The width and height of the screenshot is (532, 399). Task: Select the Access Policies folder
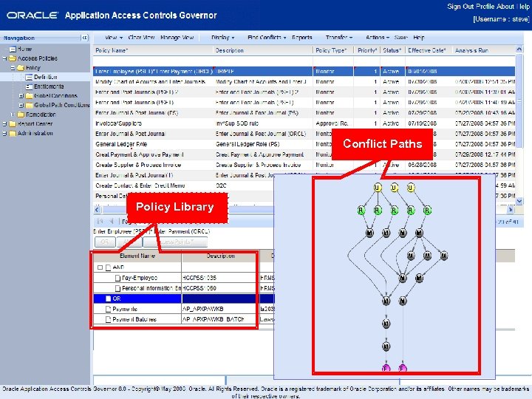[x=38, y=58]
